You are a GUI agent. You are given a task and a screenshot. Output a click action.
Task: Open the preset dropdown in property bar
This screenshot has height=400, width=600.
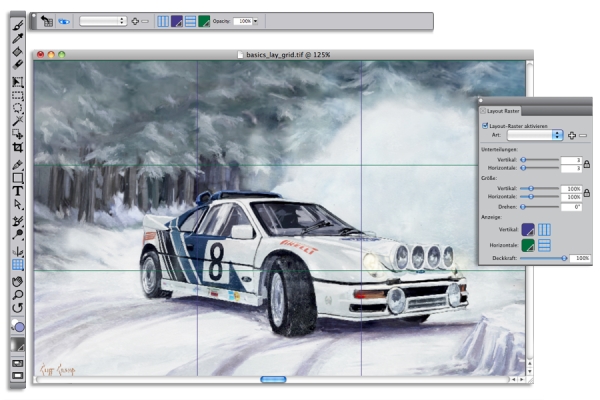[103, 21]
